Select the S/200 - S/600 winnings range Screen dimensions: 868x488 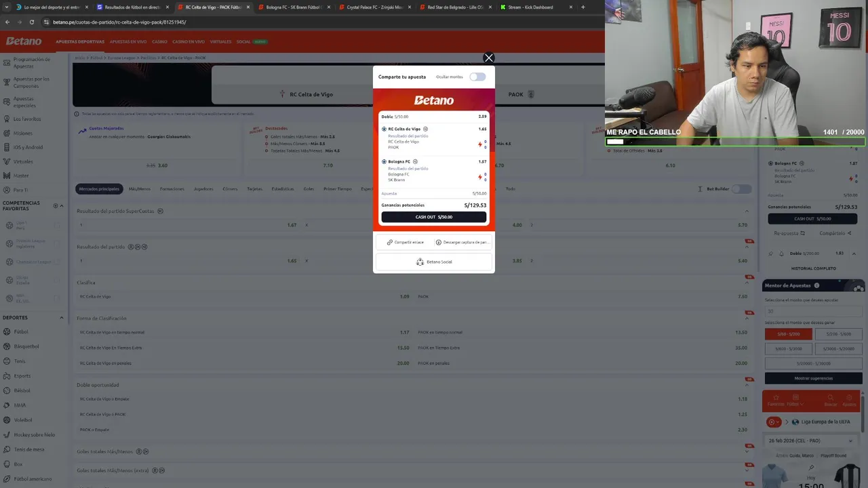tap(839, 334)
